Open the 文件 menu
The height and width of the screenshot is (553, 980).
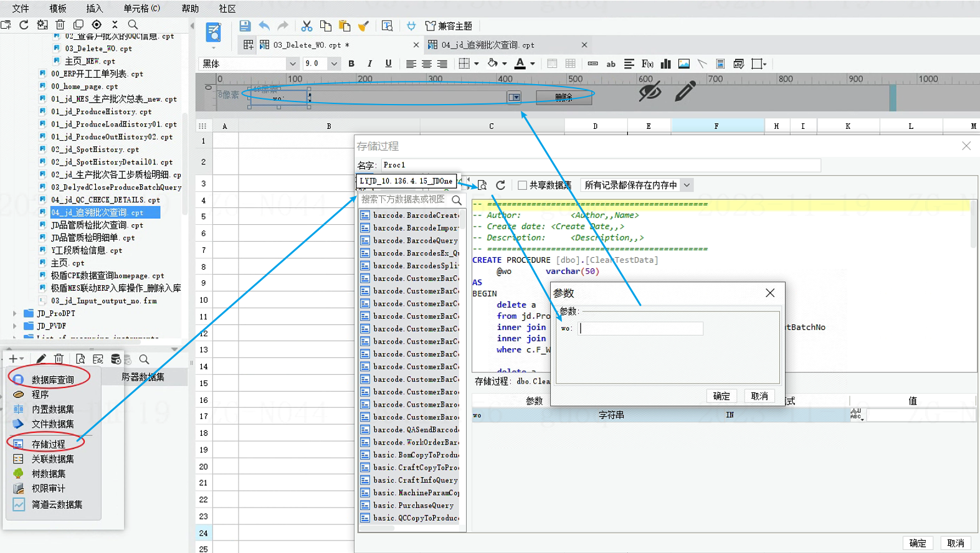[21, 8]
